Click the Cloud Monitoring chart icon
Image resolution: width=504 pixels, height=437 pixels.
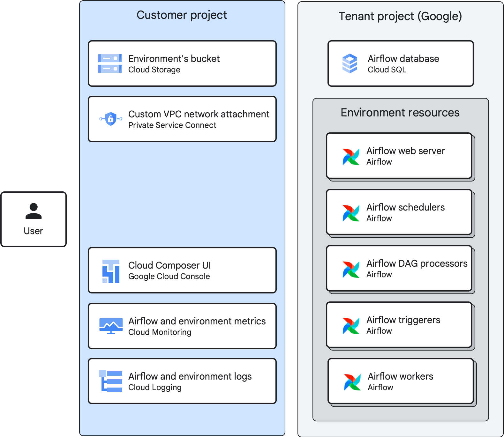coord(111,326)
